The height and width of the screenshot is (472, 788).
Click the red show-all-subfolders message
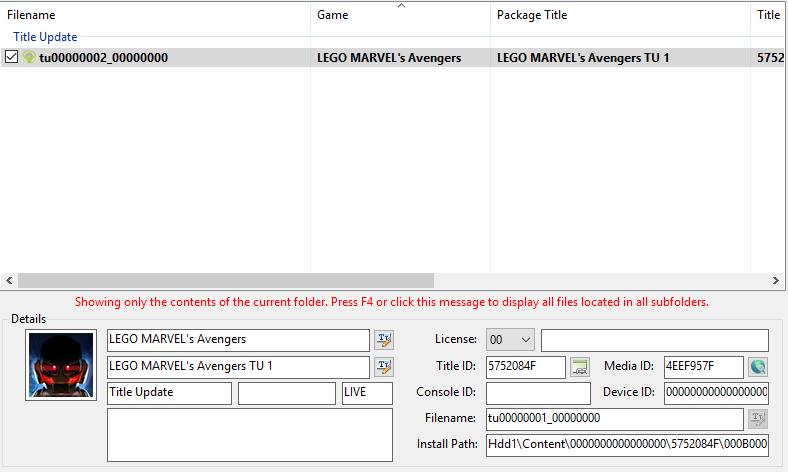(393, 301)
